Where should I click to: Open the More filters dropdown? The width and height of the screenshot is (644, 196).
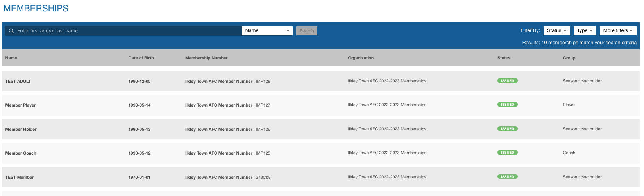tap(618, 30)
